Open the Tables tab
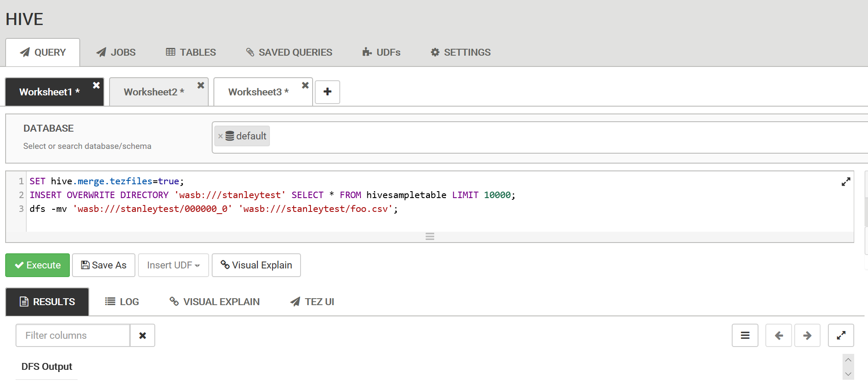Image resolution: width=868 pixels, height=391 pixels. pos(191,53)
